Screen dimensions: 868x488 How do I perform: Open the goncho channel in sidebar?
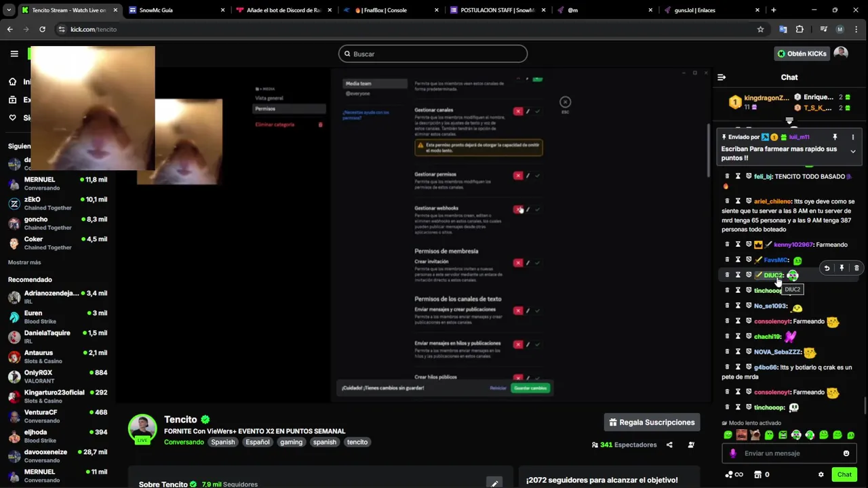(58, 223)
